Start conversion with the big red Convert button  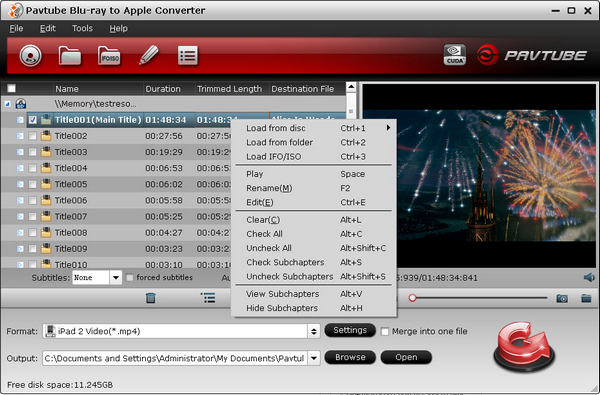(x=524, y=347)
